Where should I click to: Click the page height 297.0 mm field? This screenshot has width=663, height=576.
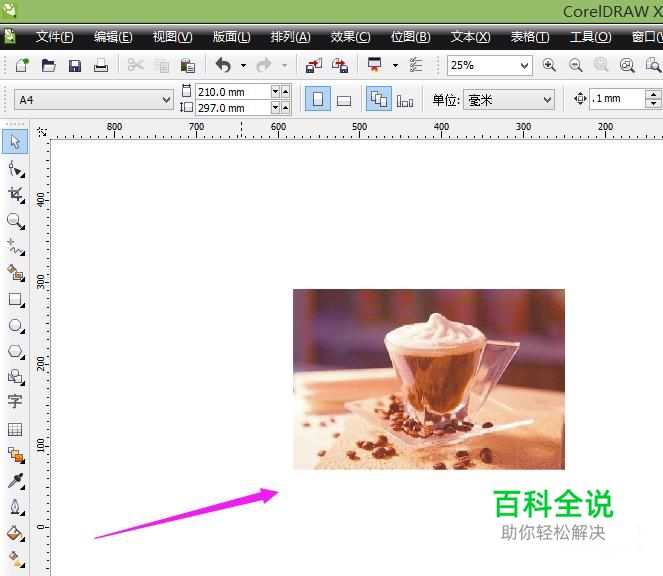pos(233,108)
